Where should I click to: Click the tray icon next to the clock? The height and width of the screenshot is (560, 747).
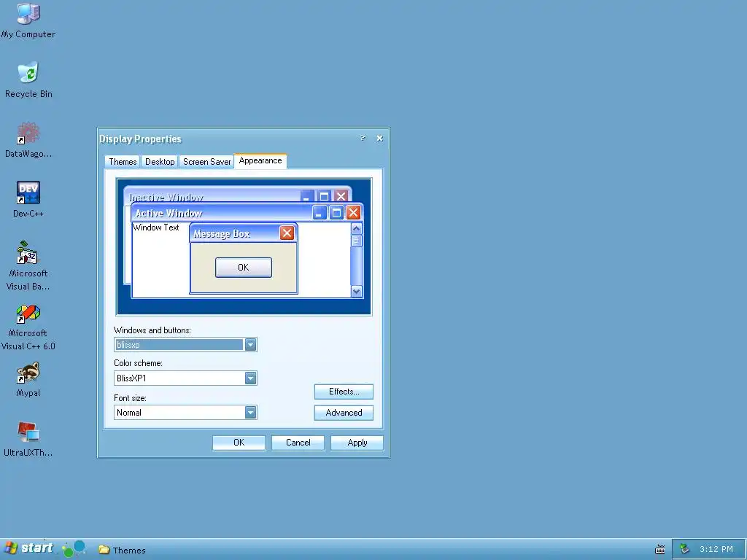[684, 549]
